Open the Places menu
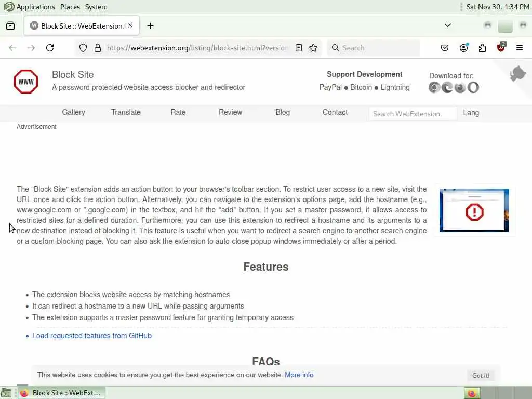 [x=70, y=7]
